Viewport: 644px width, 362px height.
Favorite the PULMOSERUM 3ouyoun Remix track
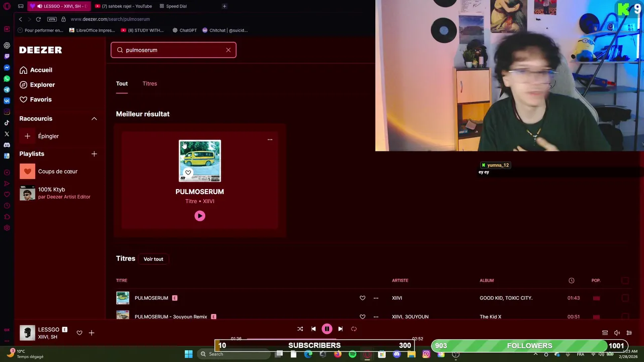362,317
